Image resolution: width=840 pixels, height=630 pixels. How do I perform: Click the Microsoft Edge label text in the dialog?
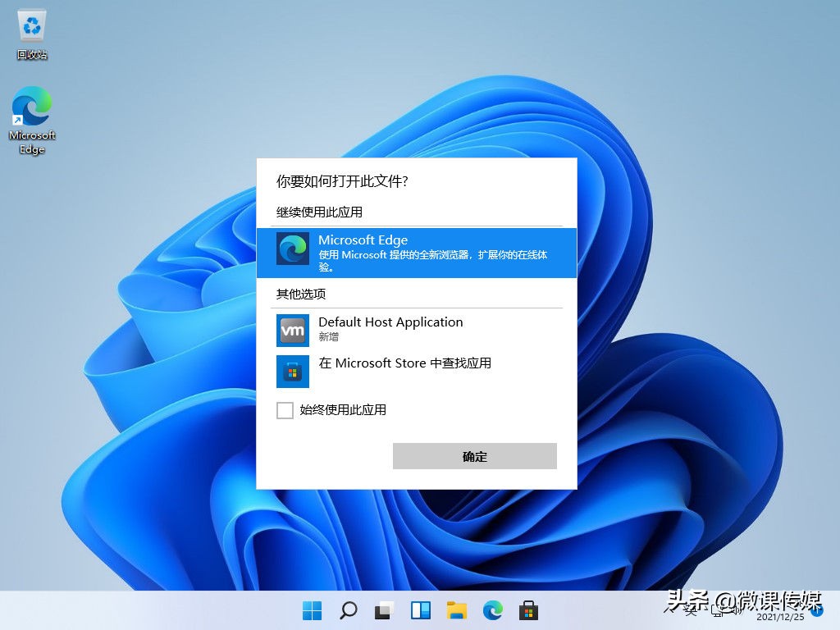363,240
